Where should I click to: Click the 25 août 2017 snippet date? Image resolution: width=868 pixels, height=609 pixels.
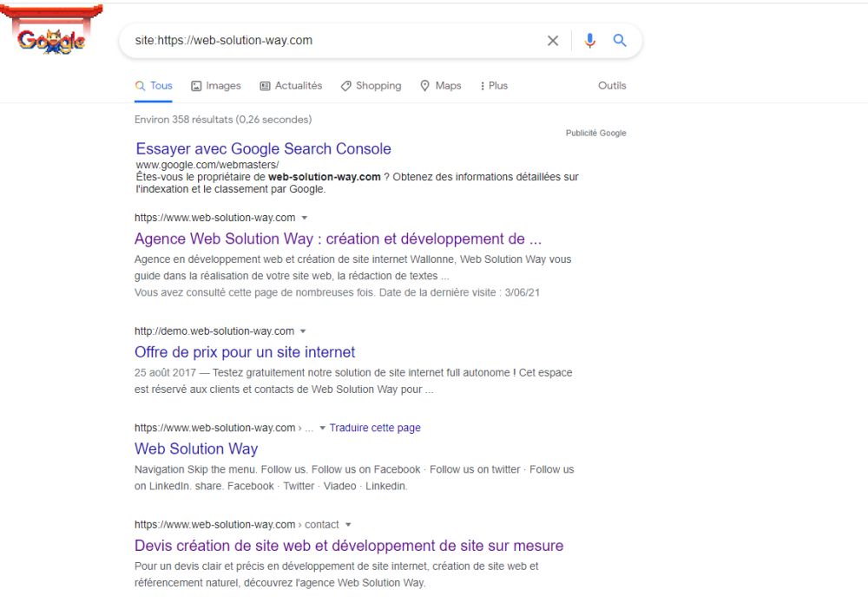(x=165, y=373)
